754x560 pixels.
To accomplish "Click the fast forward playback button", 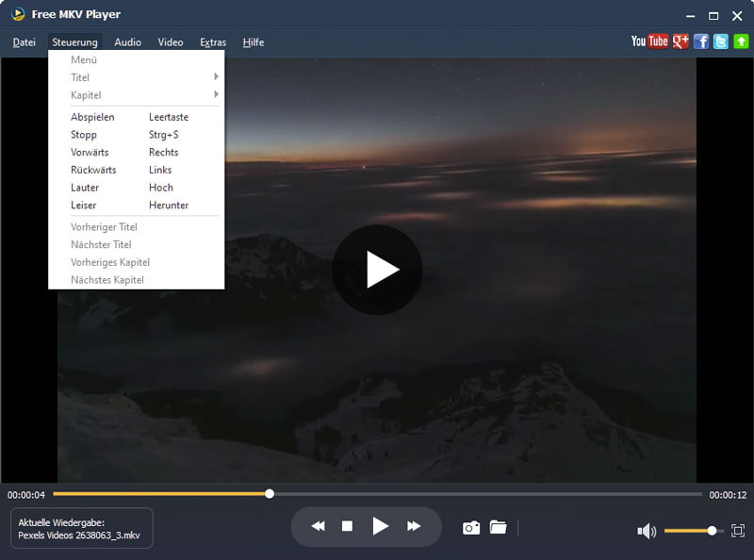I will click(413, 526).
